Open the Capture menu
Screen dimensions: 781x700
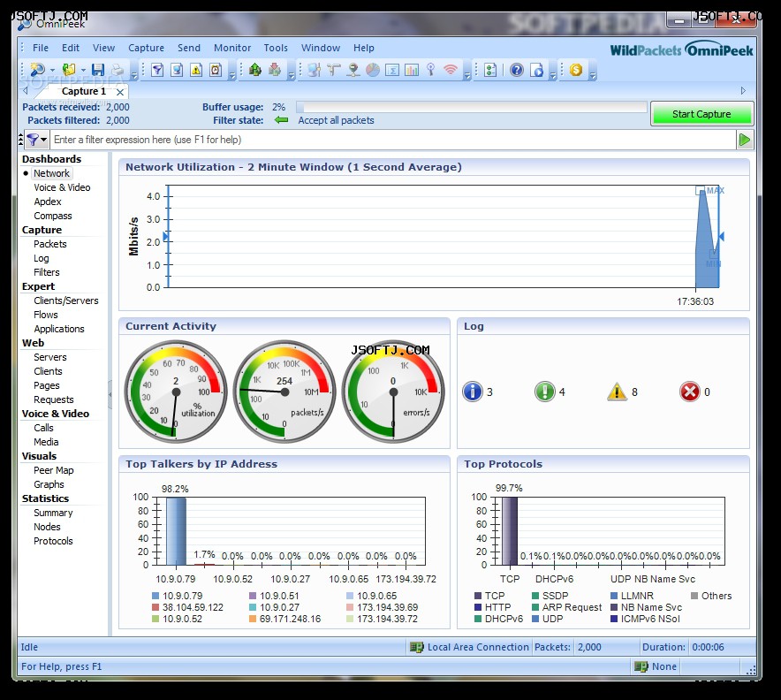pyautogui.click(x=146, y=48)
